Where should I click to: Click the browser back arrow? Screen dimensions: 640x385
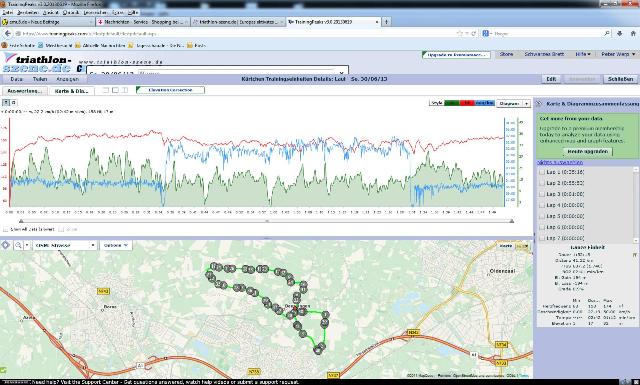(x=8, y=33)
